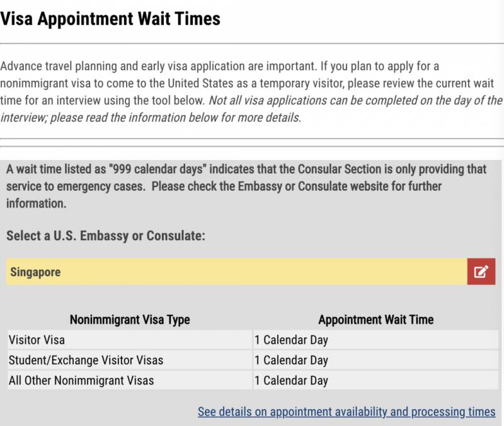Viewport: 504px width, 426px height.
Task: Click the red edit icon beside Singapore
Action: coord(481,272)
